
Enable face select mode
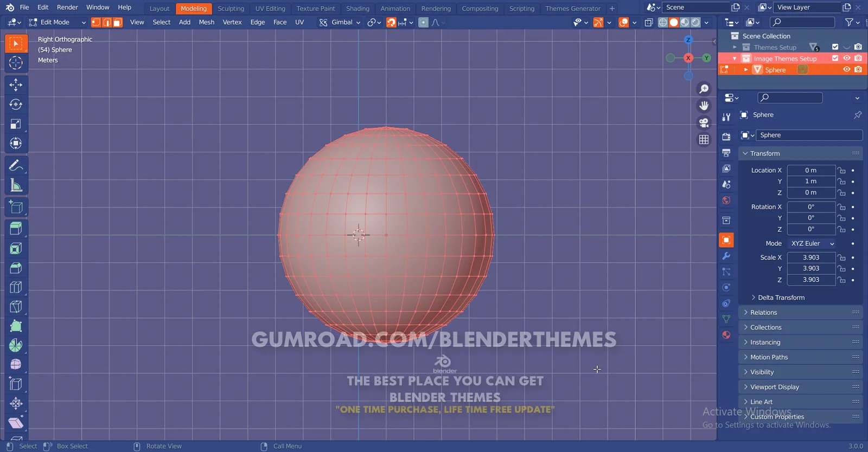click(118, 22)
